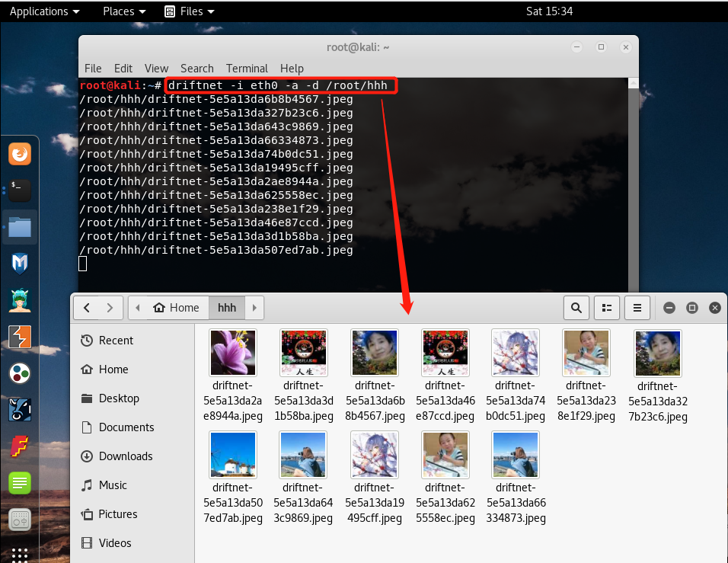Go forward in Files window
The height and width of the screenshot is (563, 728).
pos(110,308)
